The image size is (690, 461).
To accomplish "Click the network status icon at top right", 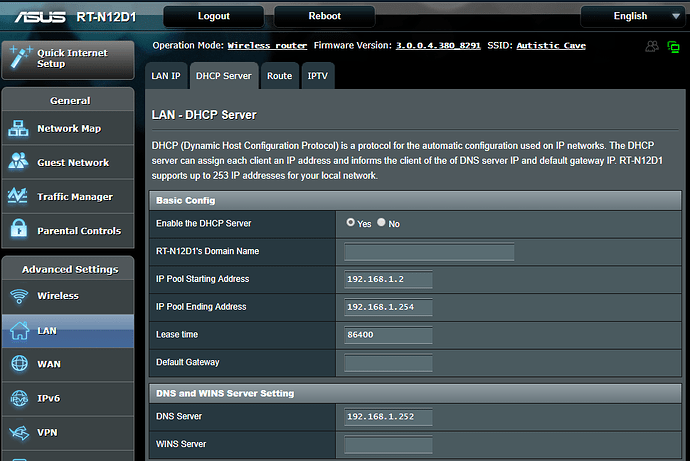I will click(673, 46).
